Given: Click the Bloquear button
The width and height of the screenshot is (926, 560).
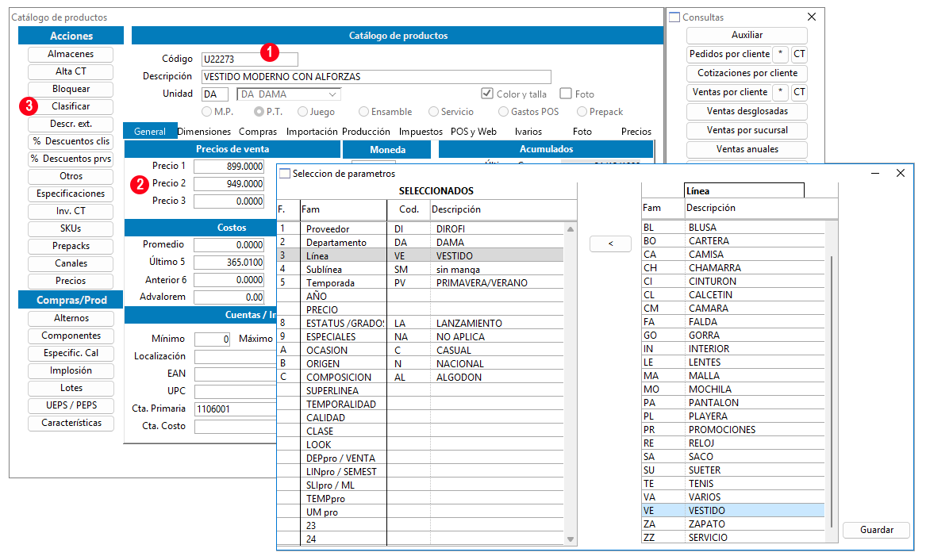Looking at the screenshot, I should coord(71,89).
